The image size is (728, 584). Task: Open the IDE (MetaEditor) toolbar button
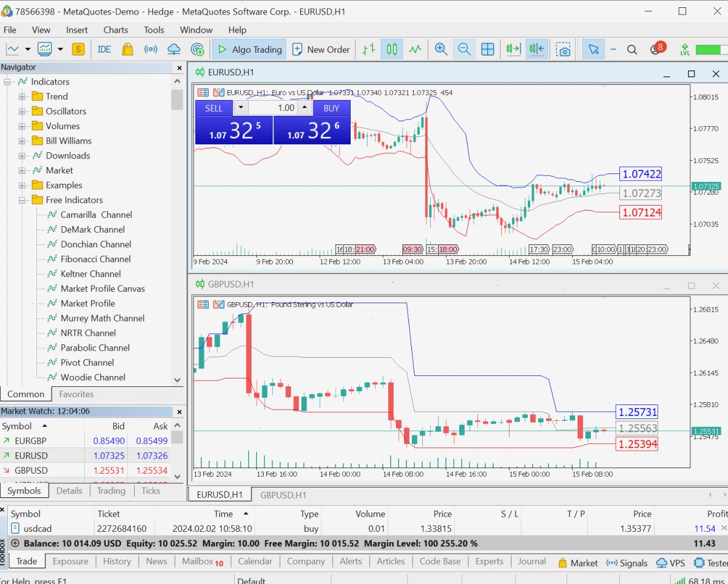(104, 49)
